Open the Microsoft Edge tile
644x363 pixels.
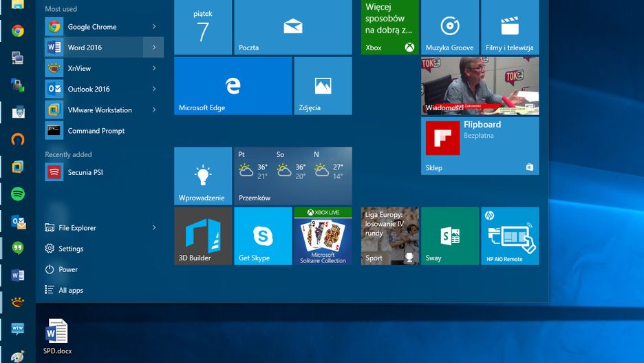coord(233,86)
